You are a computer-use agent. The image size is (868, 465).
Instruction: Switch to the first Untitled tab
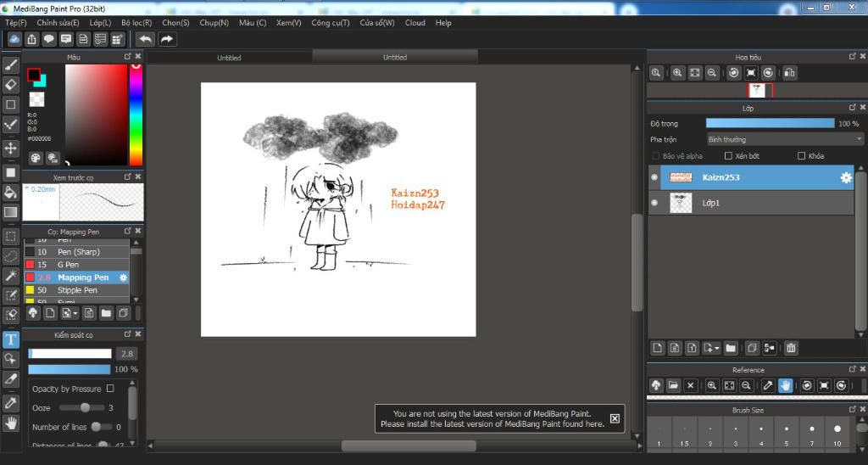(229, 58)
